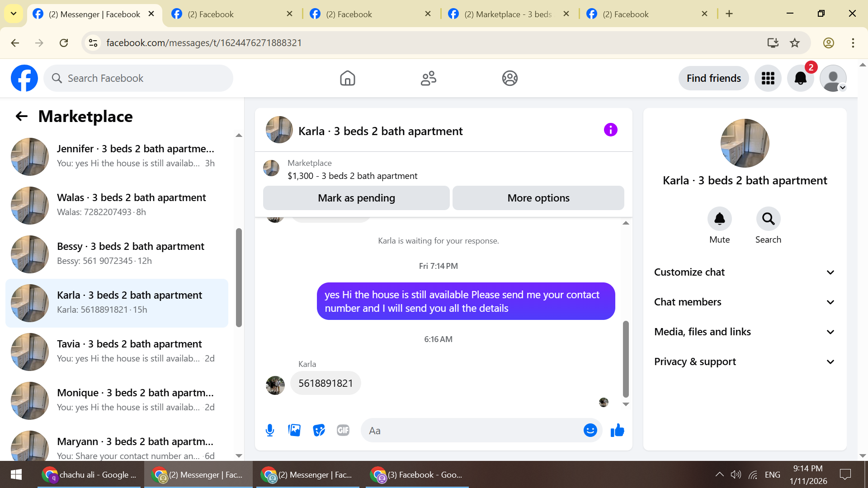The height and width of the screenshot is (488, 868).
Task: Expand Customize chat section
Action: (x=744, y=272)
